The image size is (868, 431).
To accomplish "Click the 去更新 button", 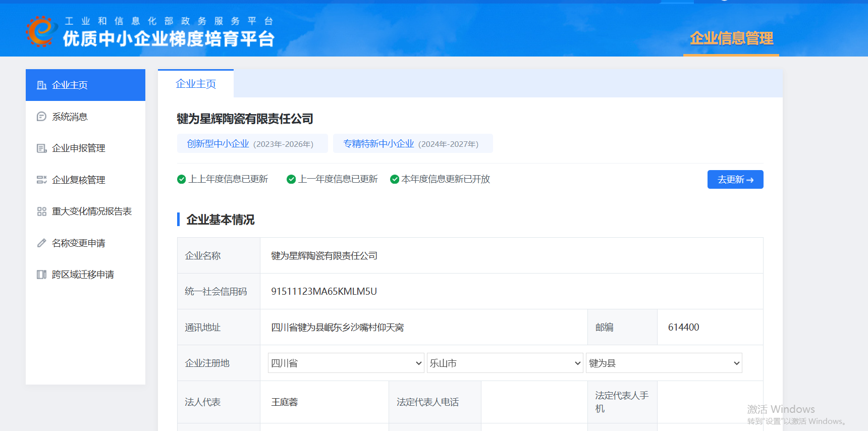I will pyautogui.click(x=735, y=180).
